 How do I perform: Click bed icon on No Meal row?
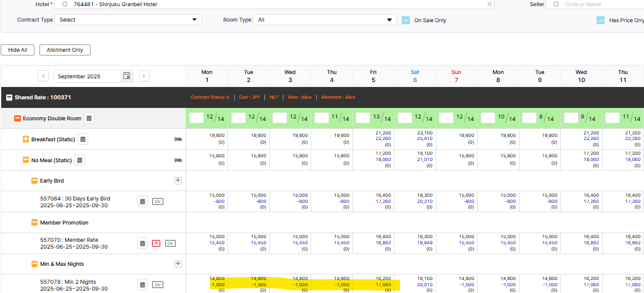point(178,160)
